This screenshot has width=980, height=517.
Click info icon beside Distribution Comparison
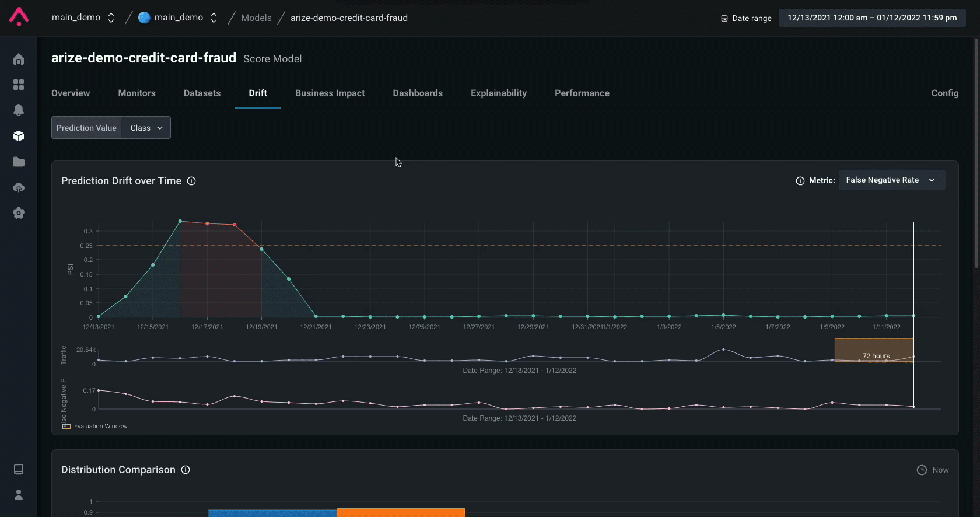pyautogui.click(x=185, y=470)
